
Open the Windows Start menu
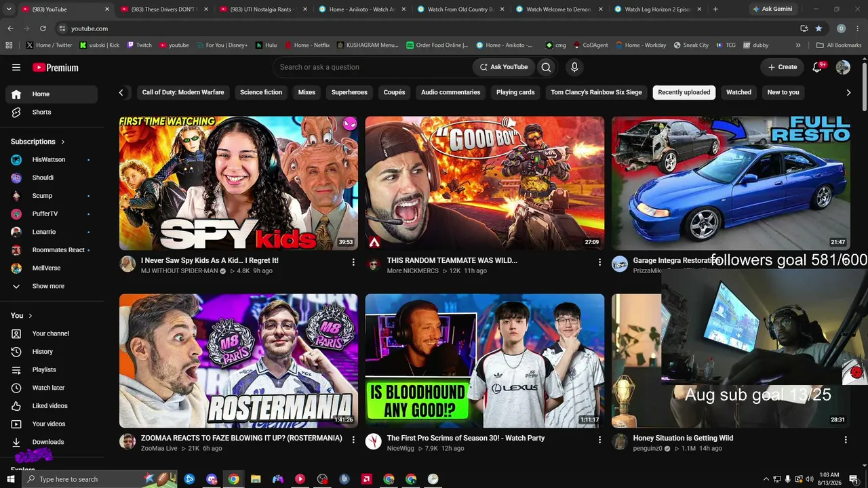[10, 479]
